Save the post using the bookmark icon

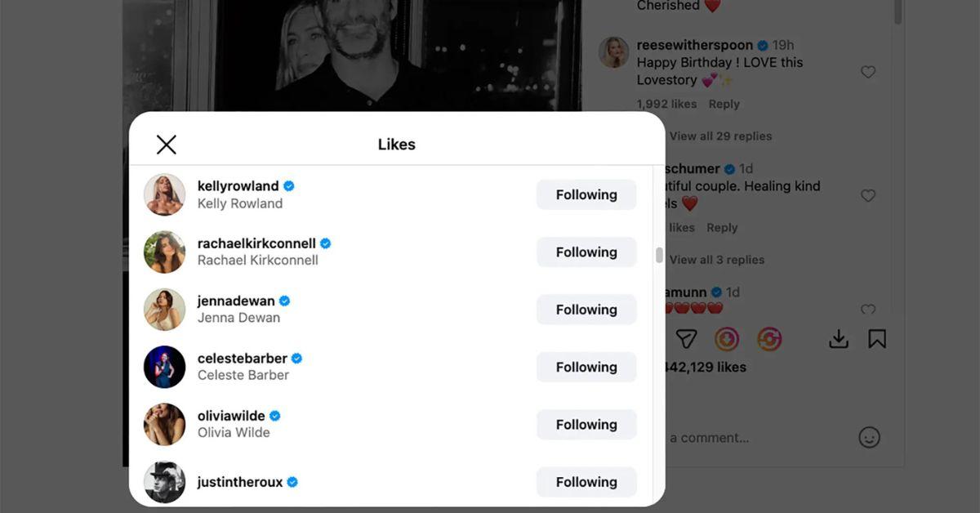[x=877, y=338]
